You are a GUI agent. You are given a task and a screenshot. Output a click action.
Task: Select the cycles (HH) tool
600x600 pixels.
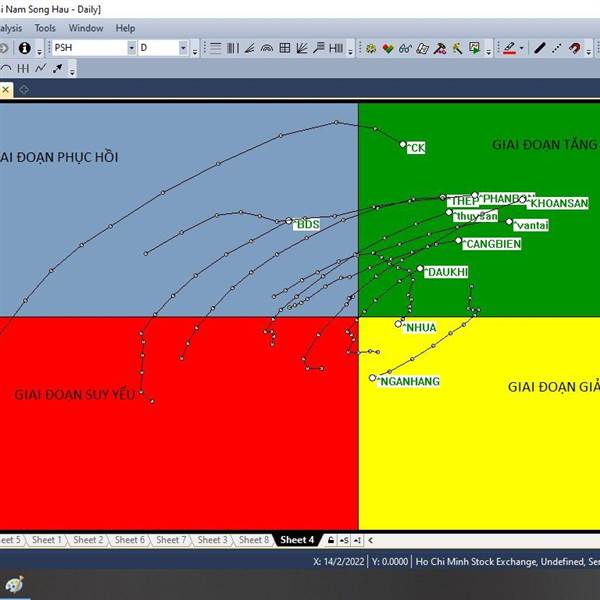click(23, 68)
